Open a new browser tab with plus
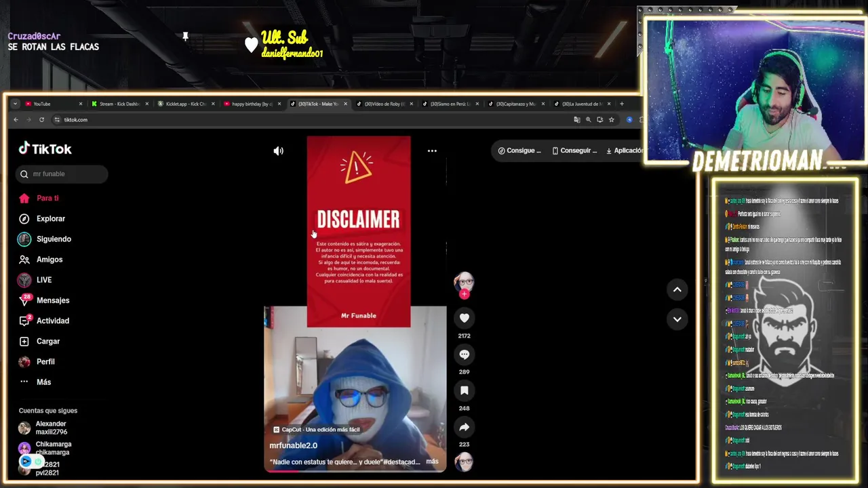Screen dimensions: 868x488 coord(621,104)
